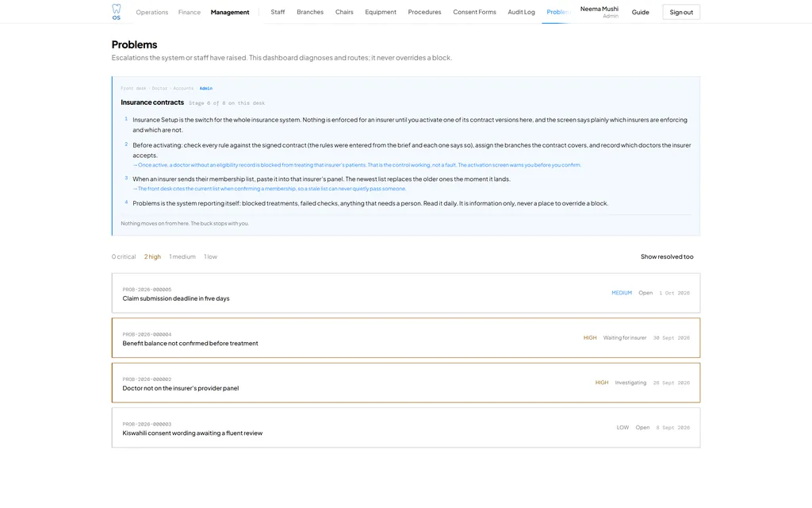Select the Front desk stage label

[x=133, y=88]
